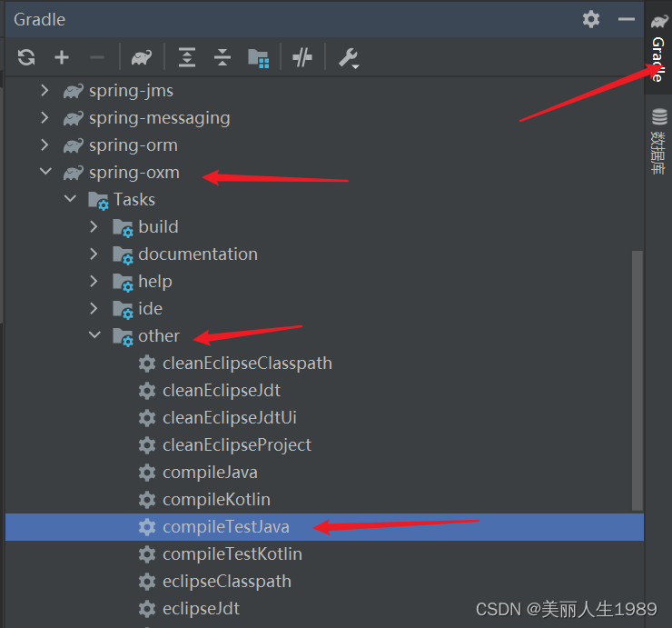
Task: Select the build folder label
Action: point(158,226)
